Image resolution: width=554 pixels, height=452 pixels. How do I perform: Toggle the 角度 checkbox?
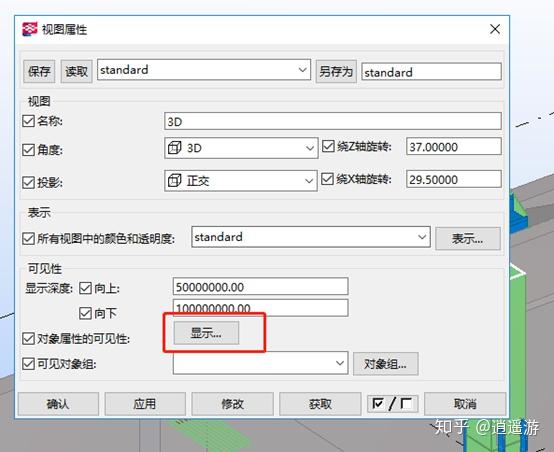click(x=28, y=150)
